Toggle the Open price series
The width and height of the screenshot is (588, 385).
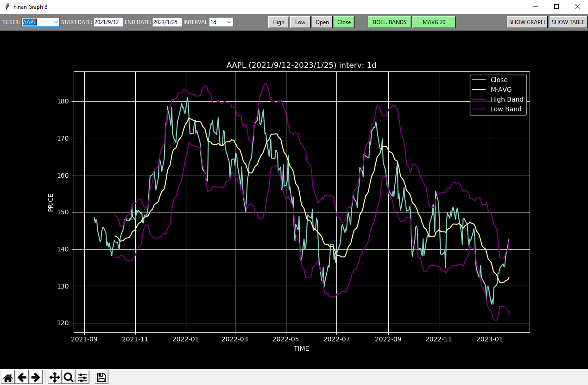tap(322, 22)
